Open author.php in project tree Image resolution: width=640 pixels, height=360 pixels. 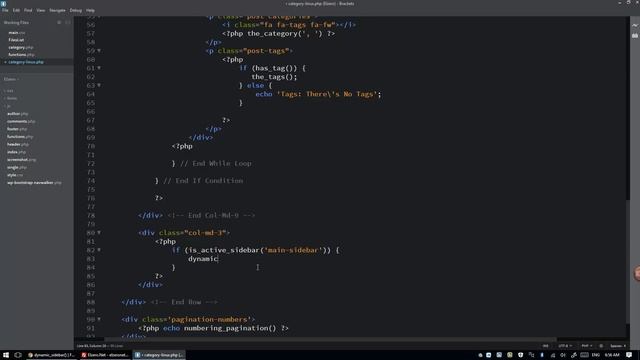[18, 114]
